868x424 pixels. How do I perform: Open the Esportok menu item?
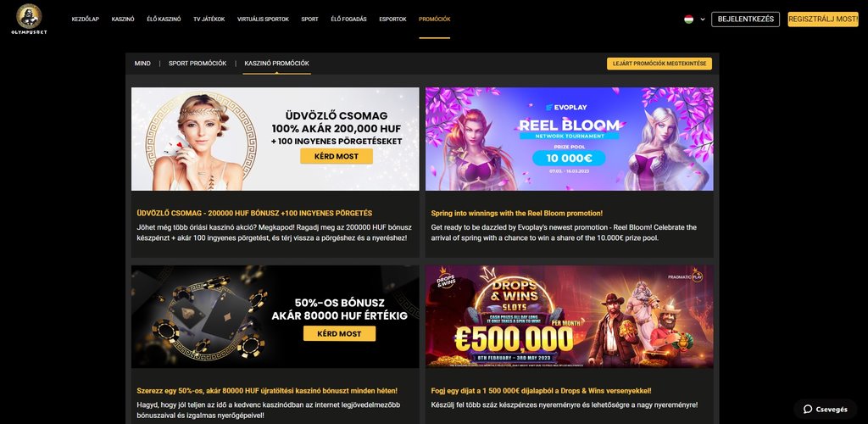coord(392,19)
